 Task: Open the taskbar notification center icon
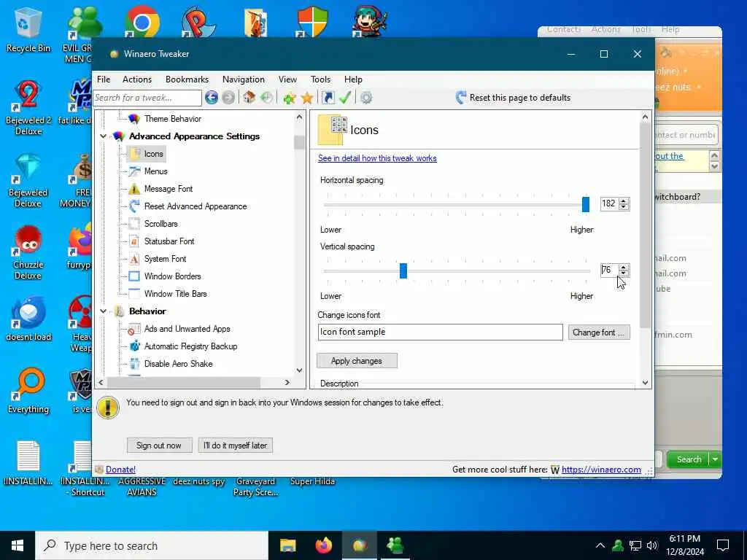[723, 545]
